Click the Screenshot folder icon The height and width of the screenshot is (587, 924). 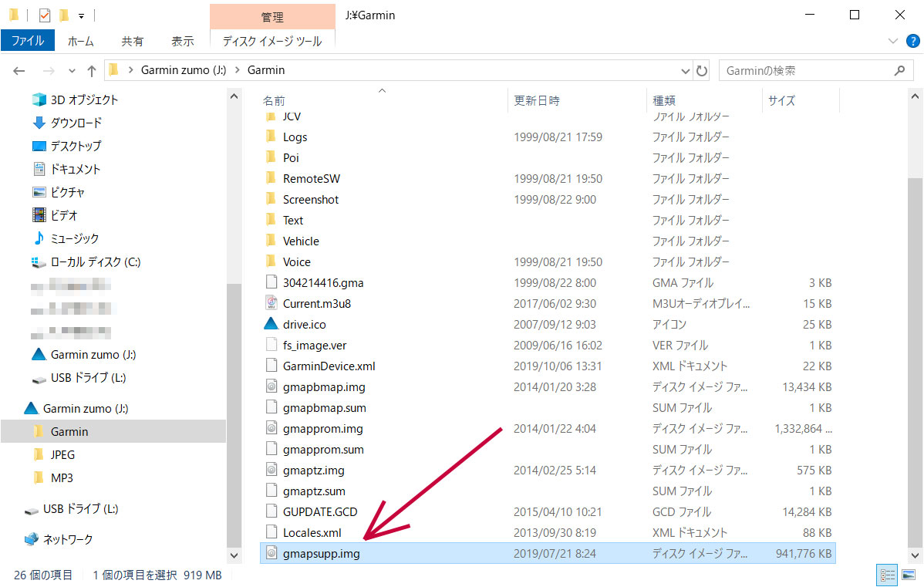click(x=271, y=199)
